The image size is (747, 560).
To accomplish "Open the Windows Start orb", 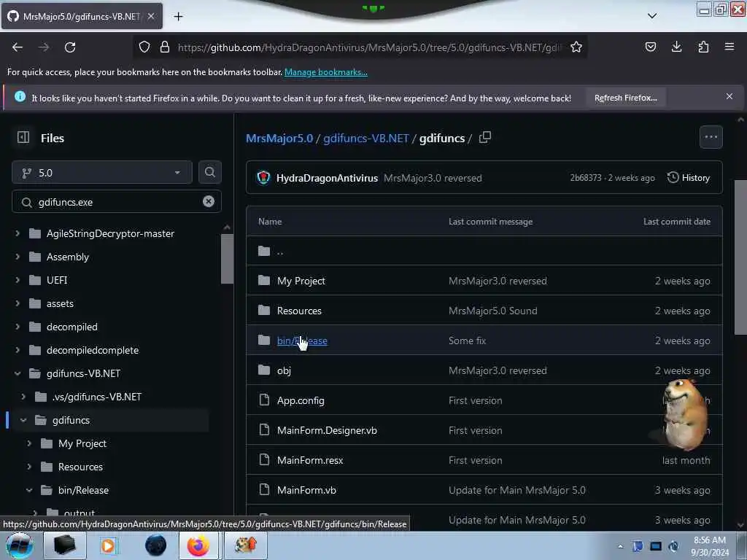I will 19,545.
